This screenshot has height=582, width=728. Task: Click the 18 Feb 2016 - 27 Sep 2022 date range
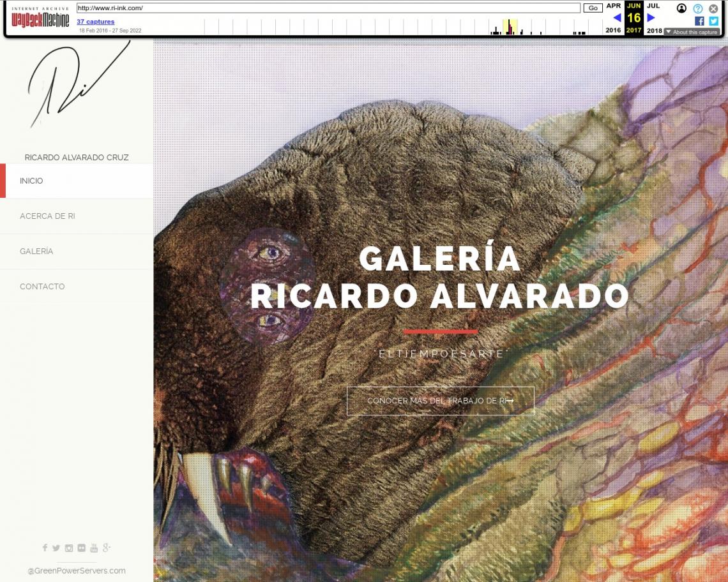[x=110, y=31]
